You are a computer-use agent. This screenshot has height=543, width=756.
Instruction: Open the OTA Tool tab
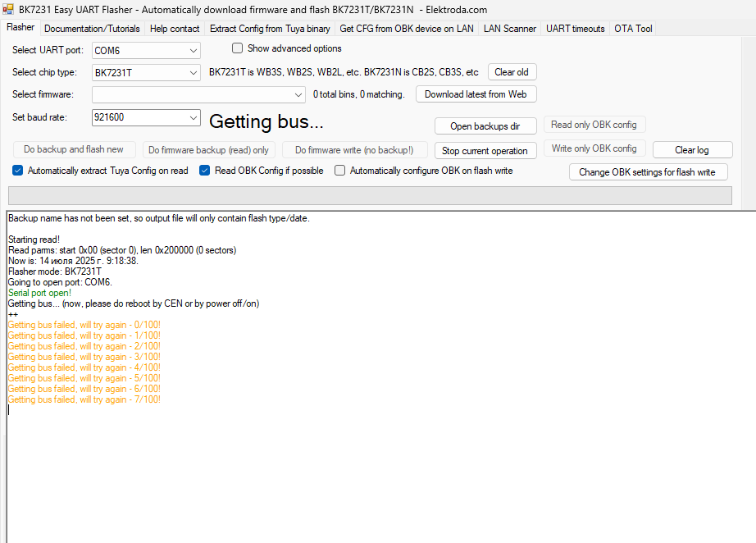633,29
